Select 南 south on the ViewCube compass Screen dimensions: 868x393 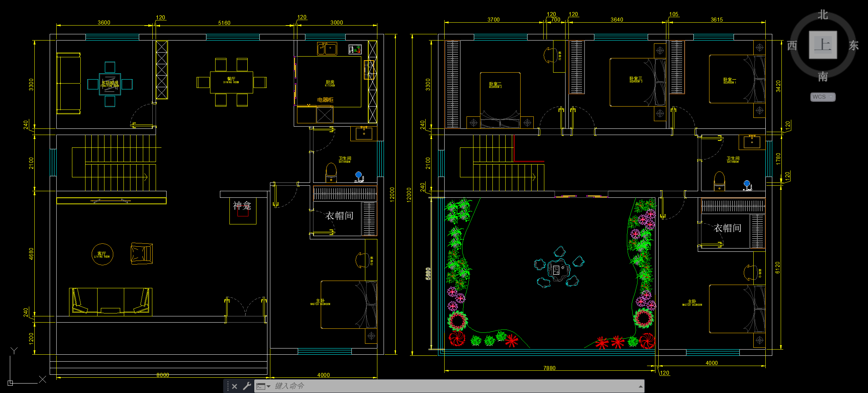(x=823, y=76)
